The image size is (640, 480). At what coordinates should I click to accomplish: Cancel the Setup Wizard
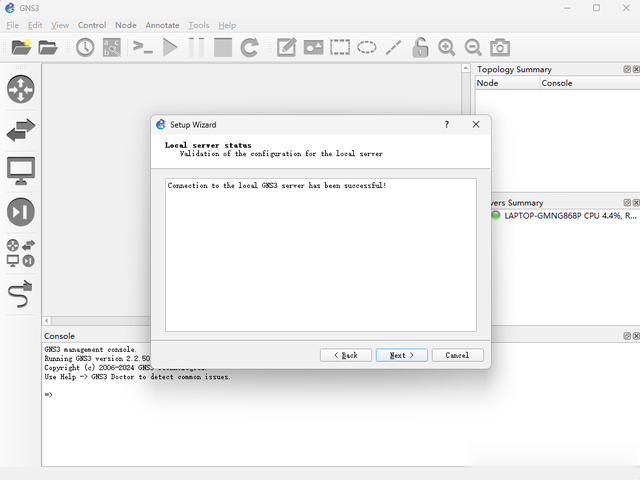[x=458, y=355]
